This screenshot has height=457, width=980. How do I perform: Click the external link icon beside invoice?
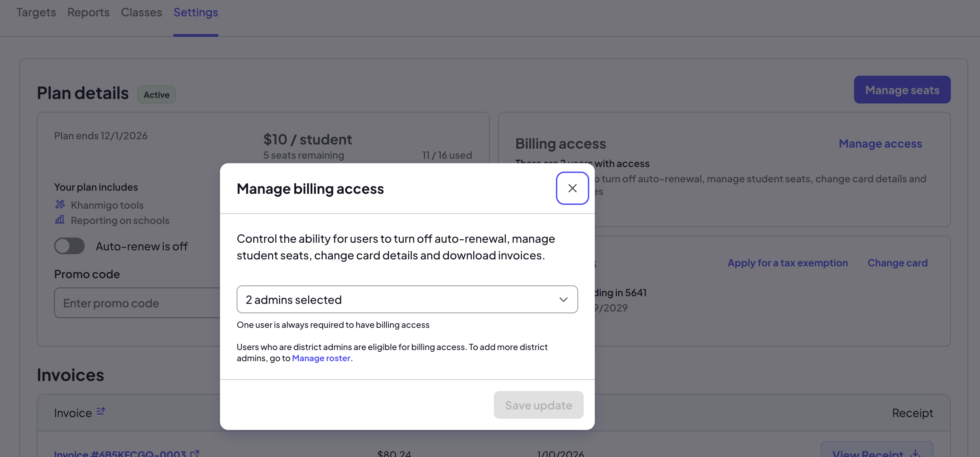[x=195, y=453]
